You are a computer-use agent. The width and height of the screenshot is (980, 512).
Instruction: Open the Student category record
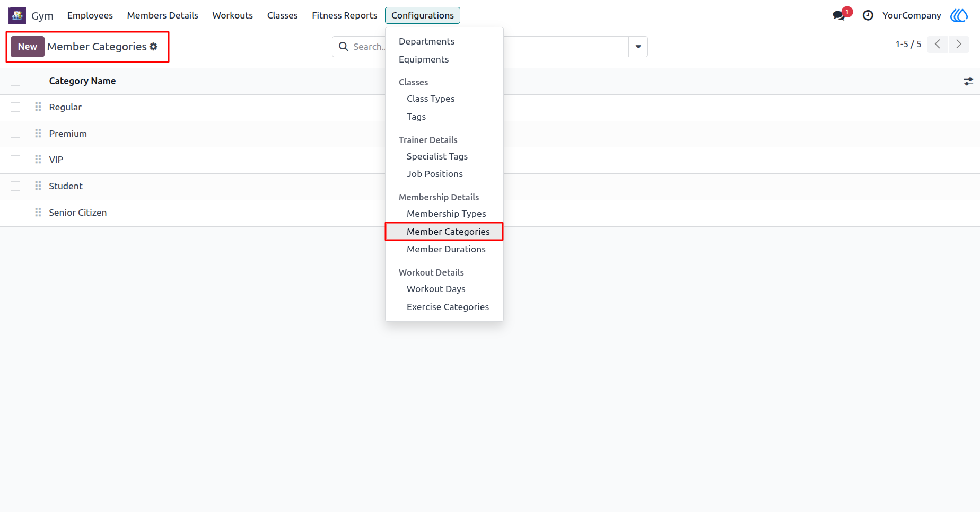[x=66, y=186]
